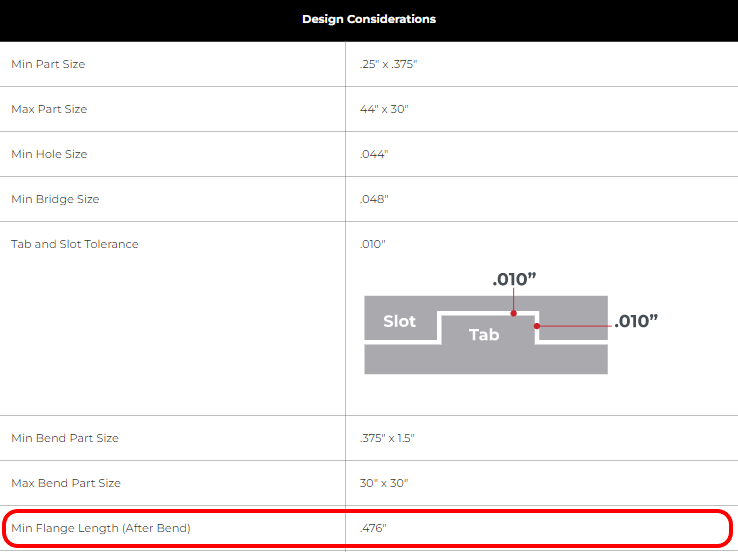
Task: Click the highlighted Min Flange Length label
Action: (x=101, y=528)
